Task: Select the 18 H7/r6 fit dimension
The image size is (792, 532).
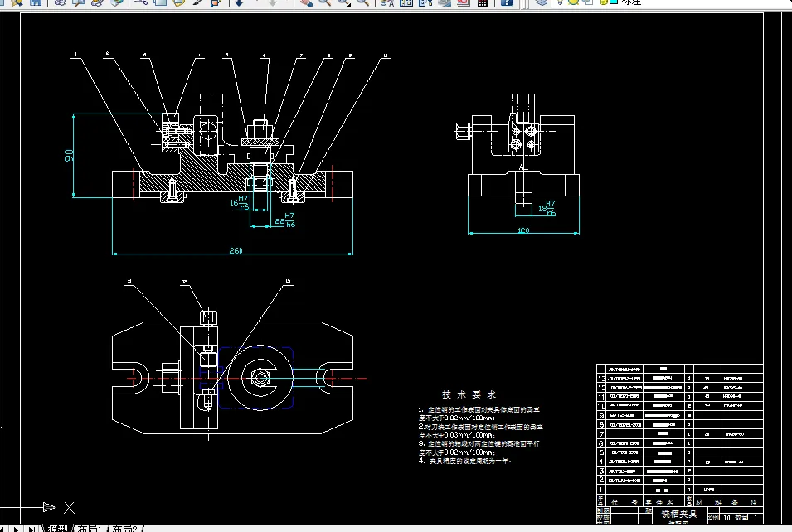Action: click(x=547, y=209)
